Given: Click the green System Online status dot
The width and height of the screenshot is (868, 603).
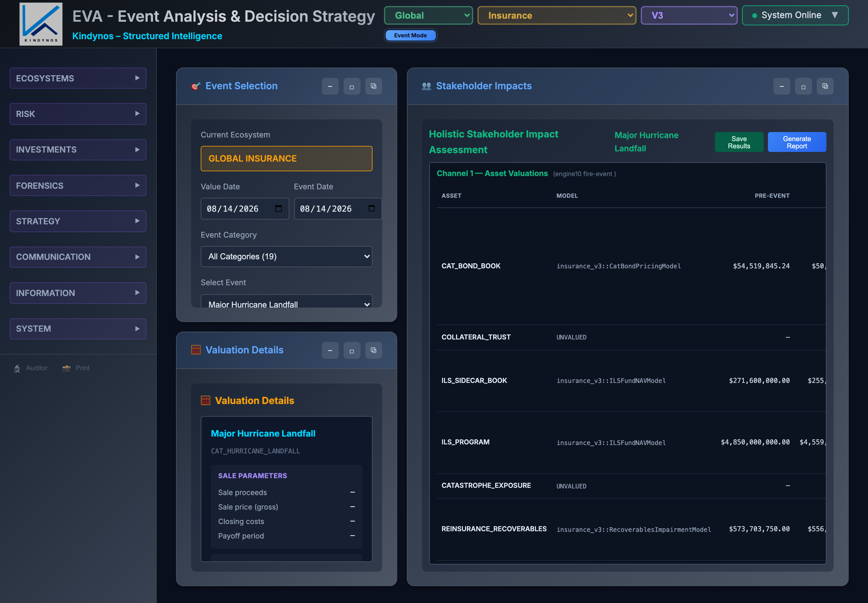Looking at the screenshot, I should point(754,16).
